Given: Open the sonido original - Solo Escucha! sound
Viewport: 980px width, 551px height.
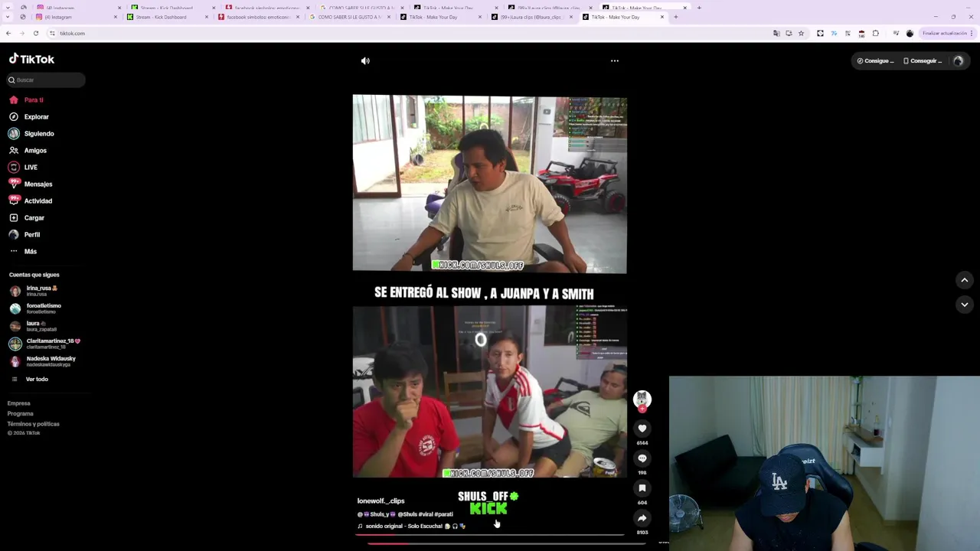Looking at the screenshot, I should pos(412,527).
